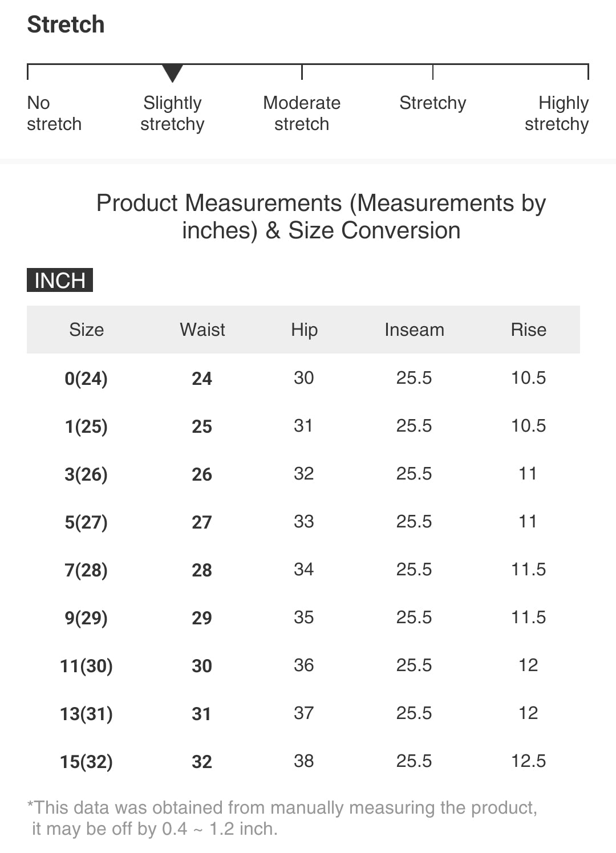Click the Highly stretchy label
Screen dimensions: 616x853
pyautogui.click(x=557, y=113)
